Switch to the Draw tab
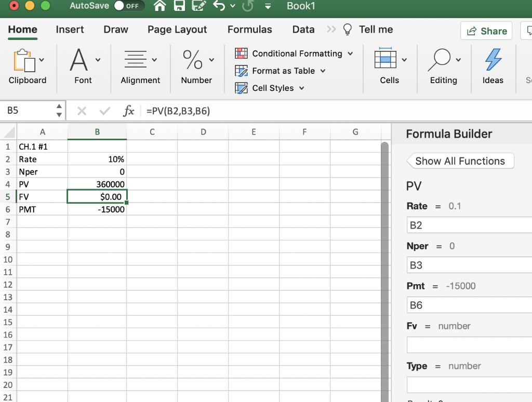The width and height of the screenshot is (532, 402). 116,30
